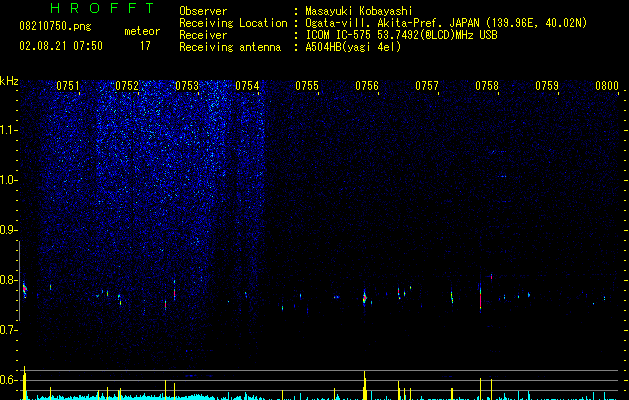Click the 0755 time axis label

[x=307, y=86]
